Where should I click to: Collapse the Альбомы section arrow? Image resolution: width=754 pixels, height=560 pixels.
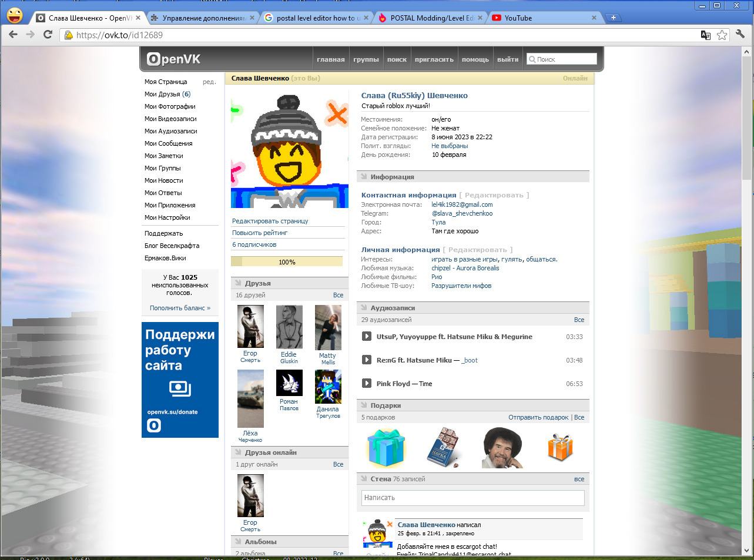pos(239,542)
